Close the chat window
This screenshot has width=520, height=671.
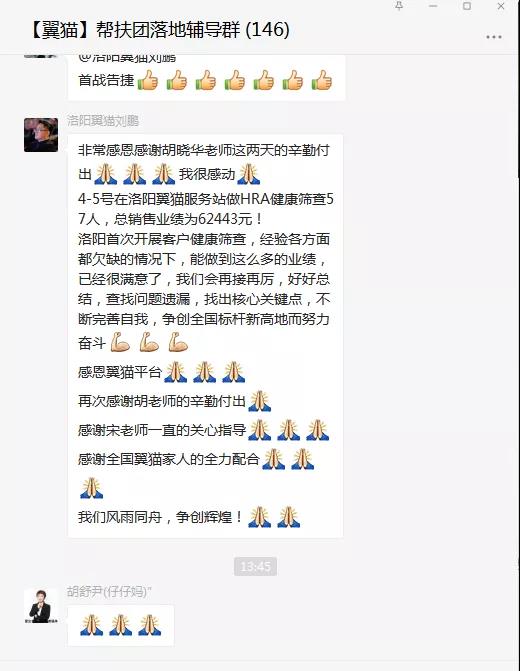tap(501, 6)
